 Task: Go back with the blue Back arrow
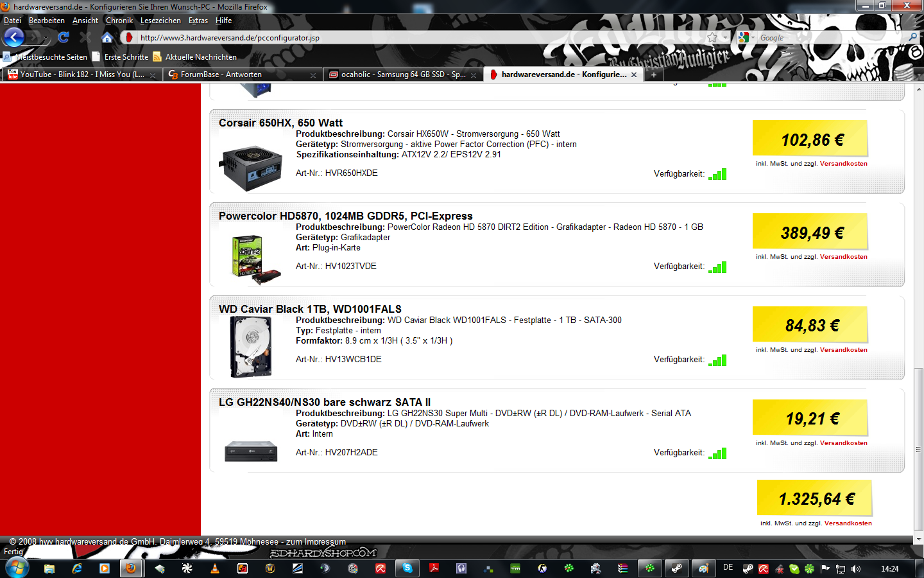point(13,37)
